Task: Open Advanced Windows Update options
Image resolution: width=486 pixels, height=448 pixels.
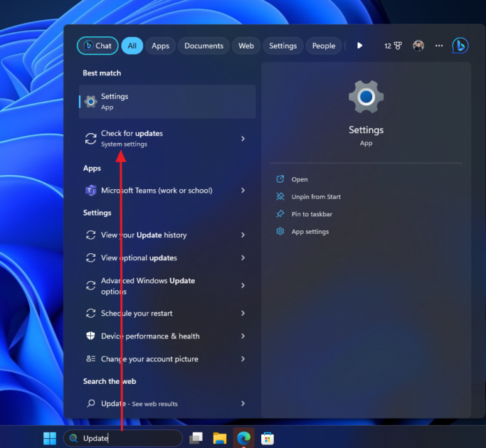Action: 168,285
